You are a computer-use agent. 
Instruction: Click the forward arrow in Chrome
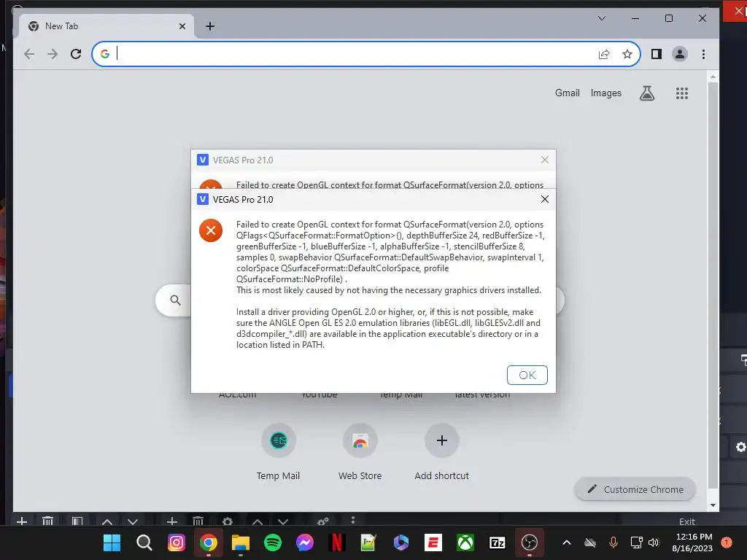53,54
